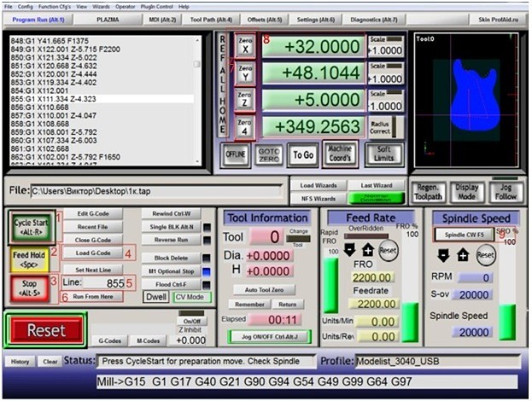This screenshot has width=532, height=401.
Task: Click Rewind Ctrl-W
Action: 172,213
